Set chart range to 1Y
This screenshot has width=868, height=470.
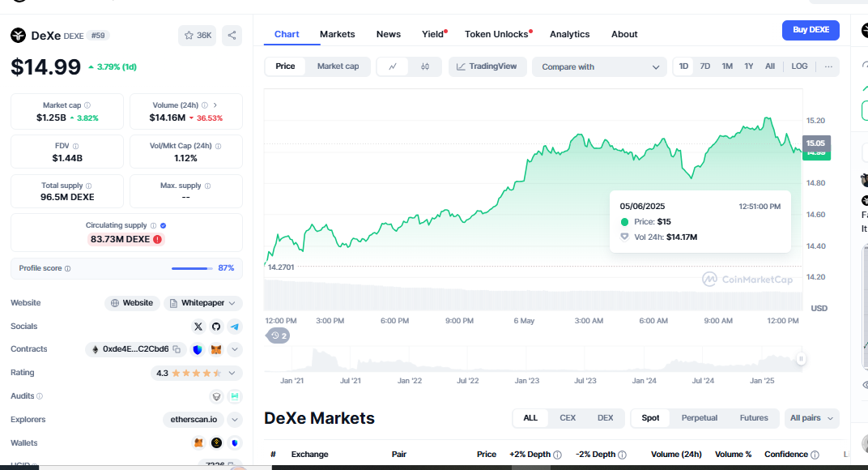tap(748, 66)
